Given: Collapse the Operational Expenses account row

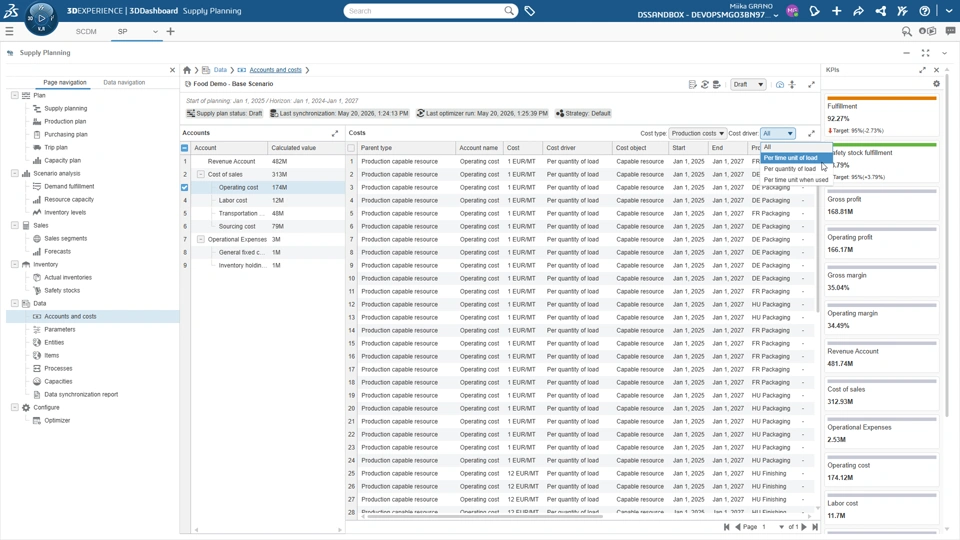Looking at the screenshot, I should (200, 239).
